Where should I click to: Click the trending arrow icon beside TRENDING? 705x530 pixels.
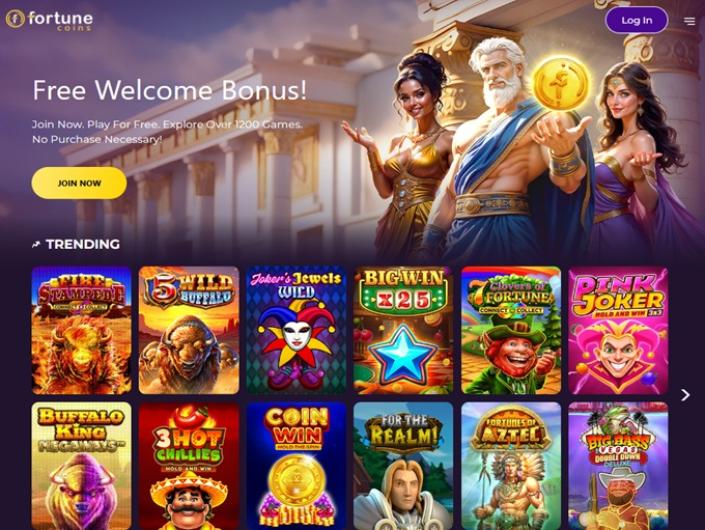[x=36, y=244]
